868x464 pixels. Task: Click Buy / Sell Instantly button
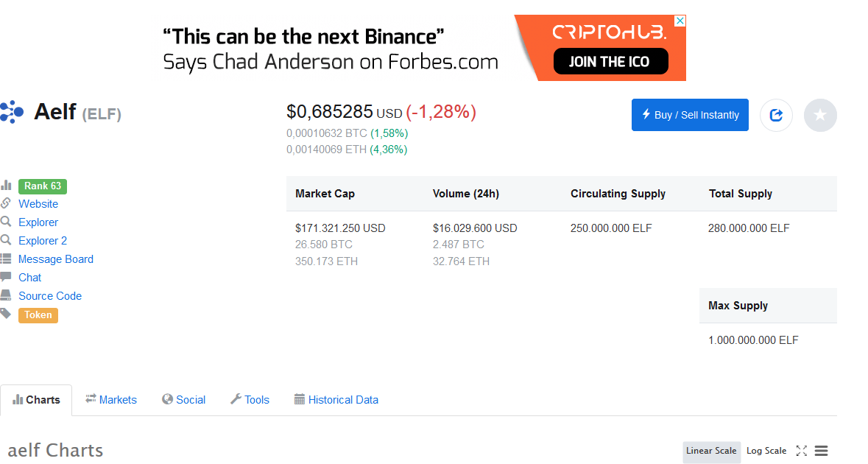pos(690,115)
